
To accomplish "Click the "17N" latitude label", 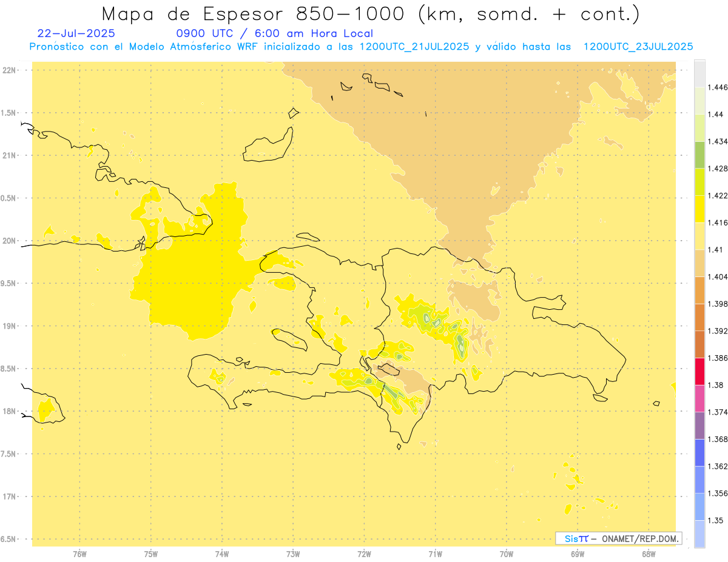I will click(9, 497).
